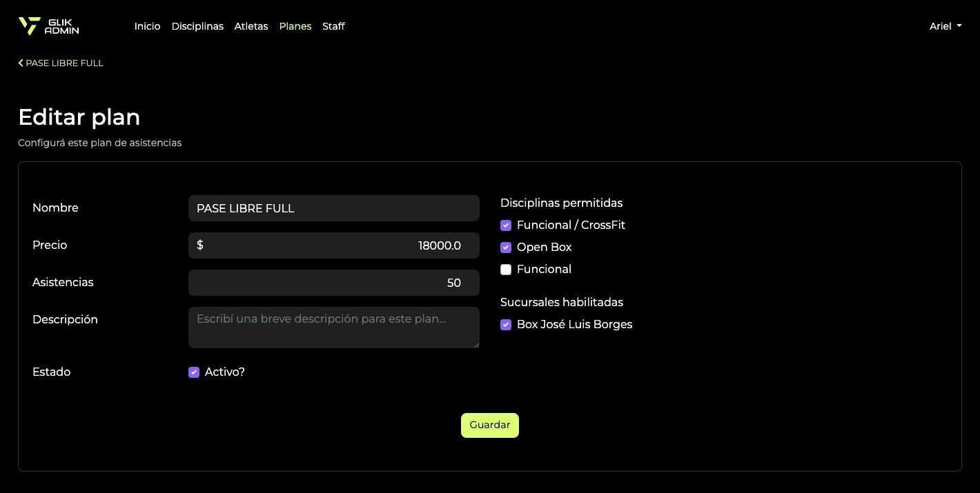Select the Planes nav item

295,26
